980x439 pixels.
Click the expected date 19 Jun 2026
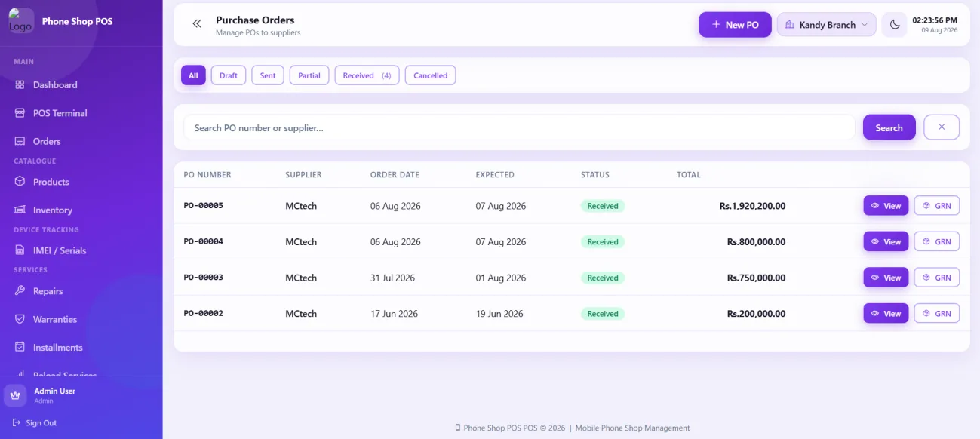coord(499,314)
